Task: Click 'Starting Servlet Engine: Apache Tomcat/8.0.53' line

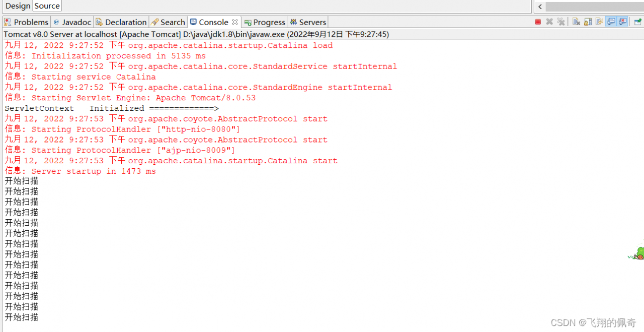Action: [130, 98]
